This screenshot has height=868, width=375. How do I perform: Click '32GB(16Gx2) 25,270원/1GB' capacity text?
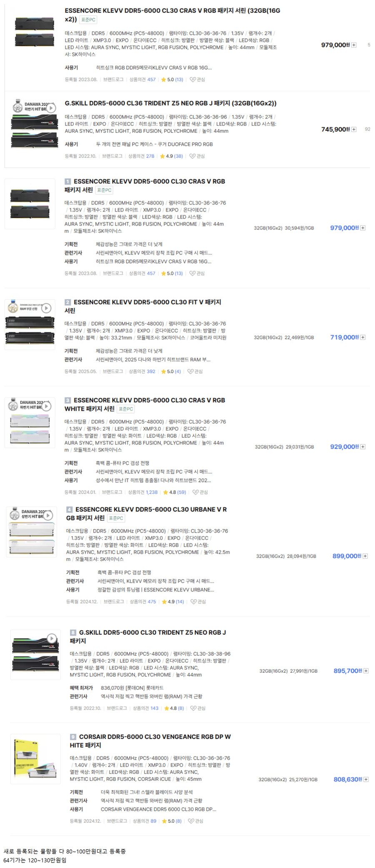288,780
